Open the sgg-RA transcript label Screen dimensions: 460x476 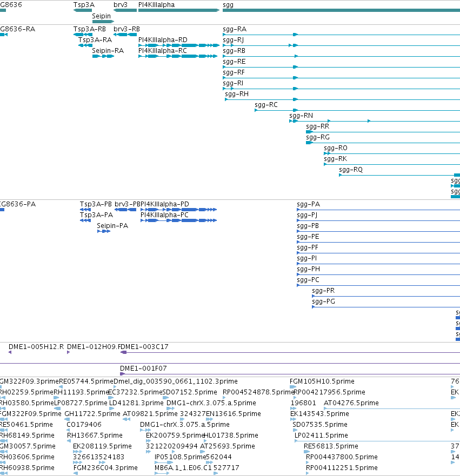235,29
